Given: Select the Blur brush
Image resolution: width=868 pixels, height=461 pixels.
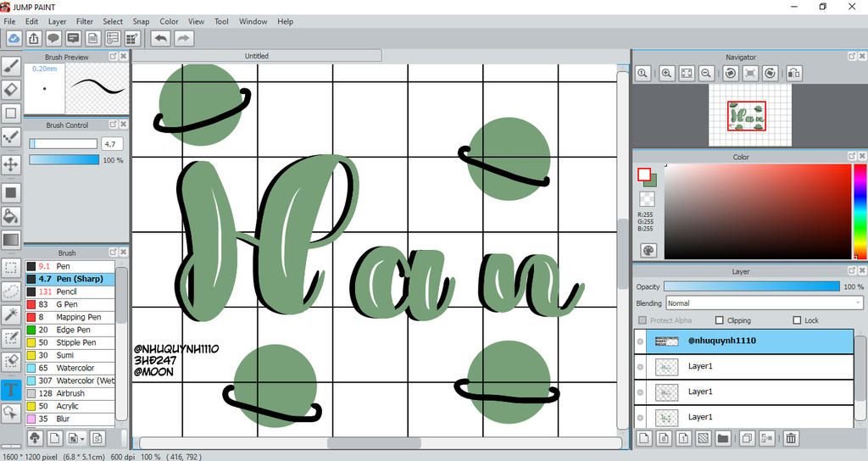Looking at the screenshot, I should click(70, 419).
